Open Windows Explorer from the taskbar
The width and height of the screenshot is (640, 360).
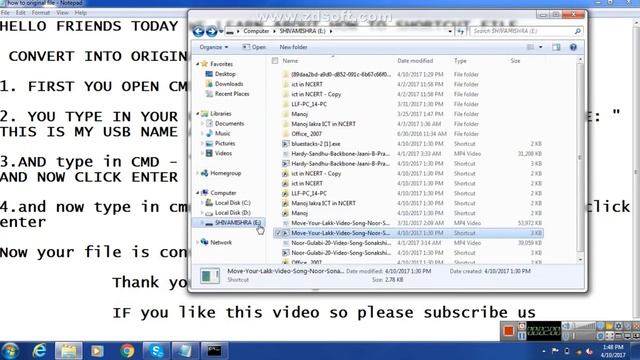click(x=69, y=351)
